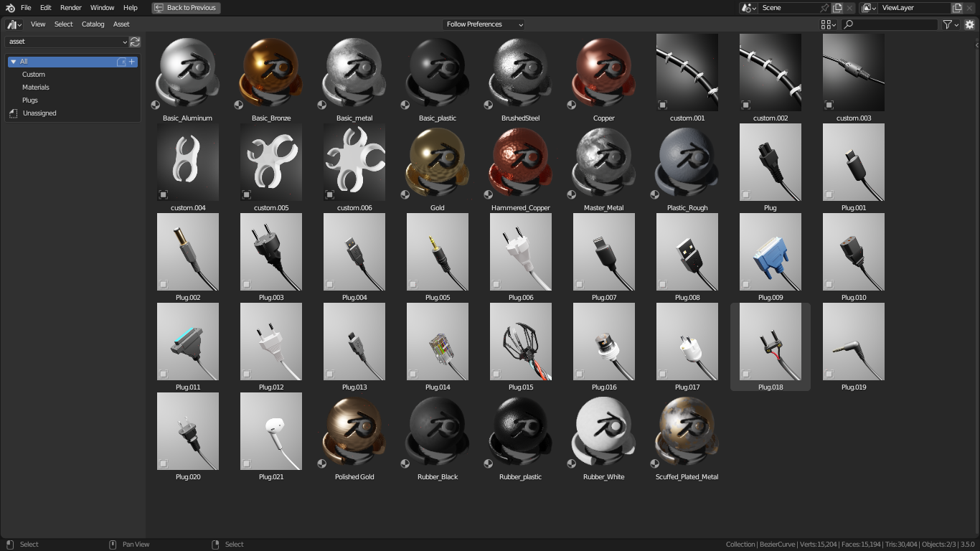Select the Basic_Bronze material thumbnail
Image resolution: width=980 pixels, height=551 pixels.
tap(270, 72)
